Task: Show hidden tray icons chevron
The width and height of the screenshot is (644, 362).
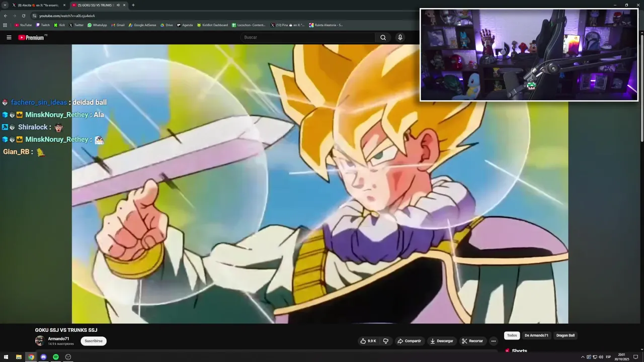Action: [583, 357]
